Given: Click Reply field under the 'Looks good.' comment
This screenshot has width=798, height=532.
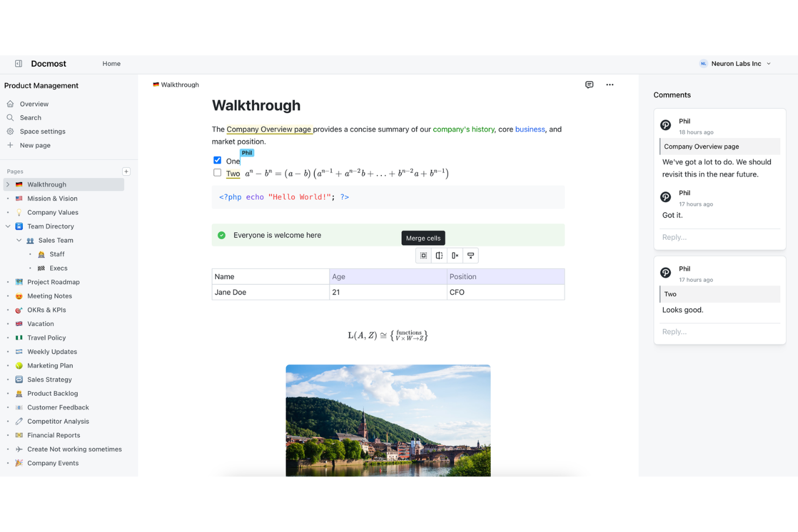Looking at the screenshot, I should pos(720,331).
